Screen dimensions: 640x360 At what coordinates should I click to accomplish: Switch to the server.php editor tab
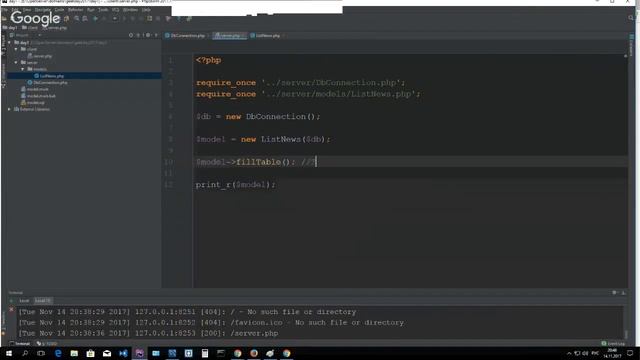click(229, 36)
